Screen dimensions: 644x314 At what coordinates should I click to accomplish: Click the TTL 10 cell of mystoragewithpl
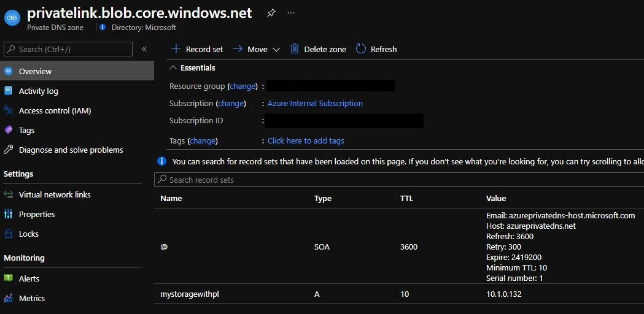point(405,294)
